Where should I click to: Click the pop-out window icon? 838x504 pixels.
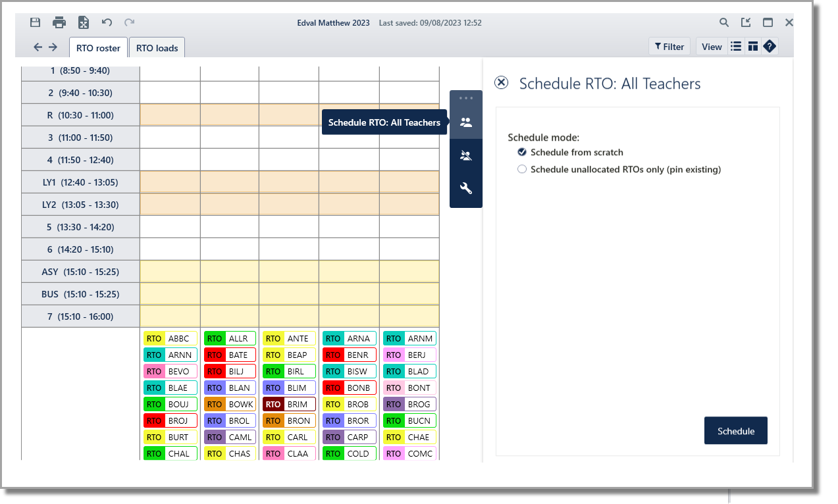[746, 22]
